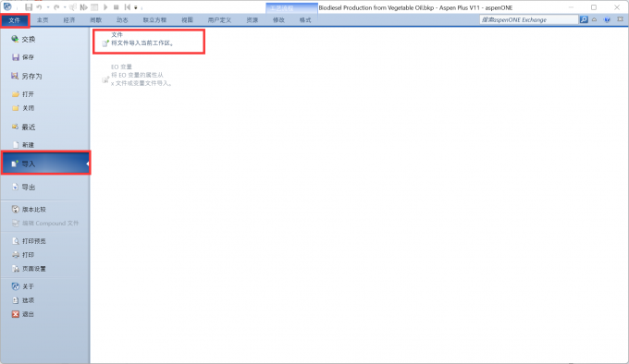
Task: Switch to the 格式 ribbon tab
Action: (305, 20)
